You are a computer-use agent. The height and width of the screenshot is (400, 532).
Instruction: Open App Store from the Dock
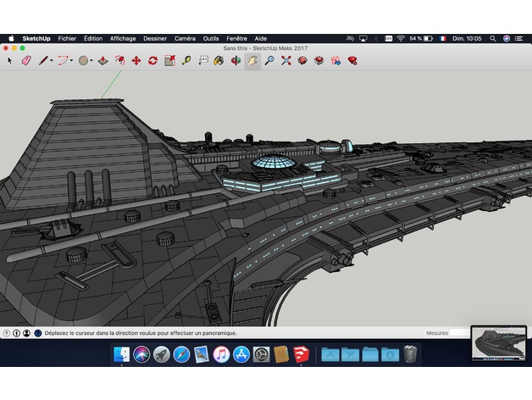coord(241,354)
